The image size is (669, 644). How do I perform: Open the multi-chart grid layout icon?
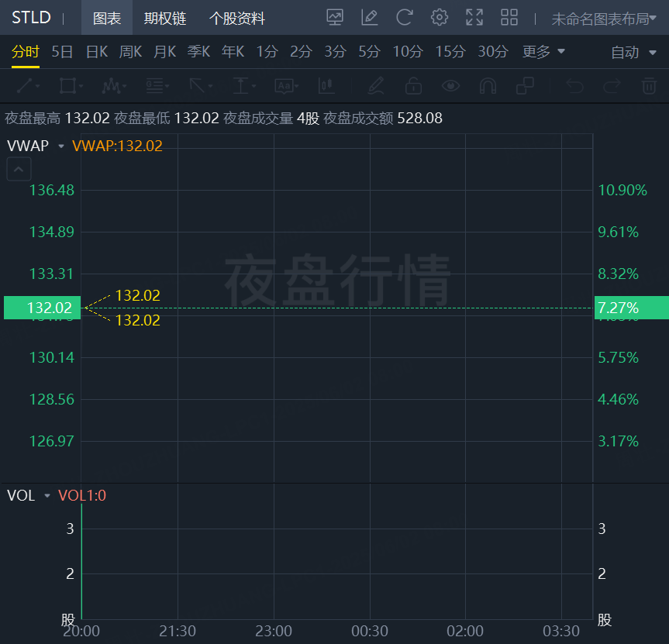pos(509,18)
